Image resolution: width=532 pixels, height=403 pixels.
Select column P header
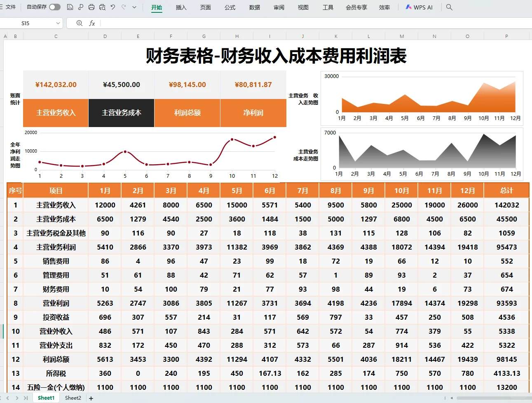(x=506, y=36)
